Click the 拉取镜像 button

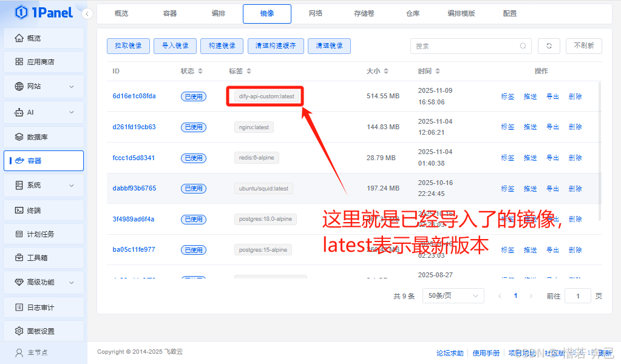128,45
